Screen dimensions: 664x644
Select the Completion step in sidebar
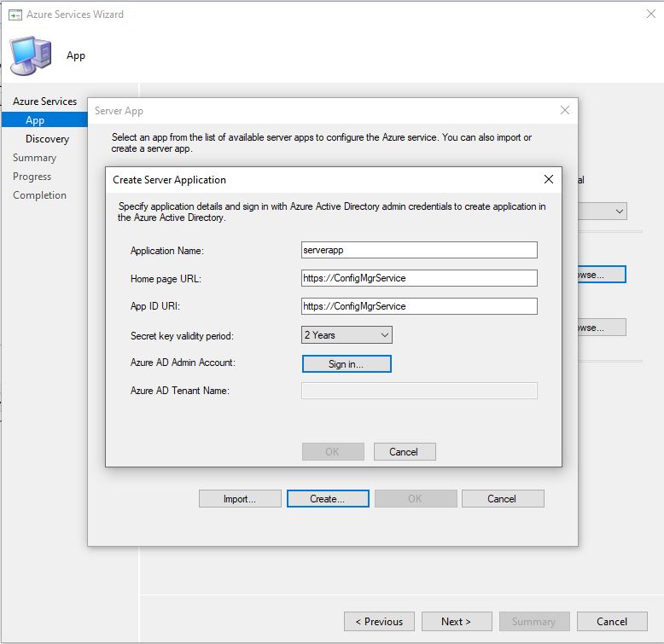pos(39,195)
